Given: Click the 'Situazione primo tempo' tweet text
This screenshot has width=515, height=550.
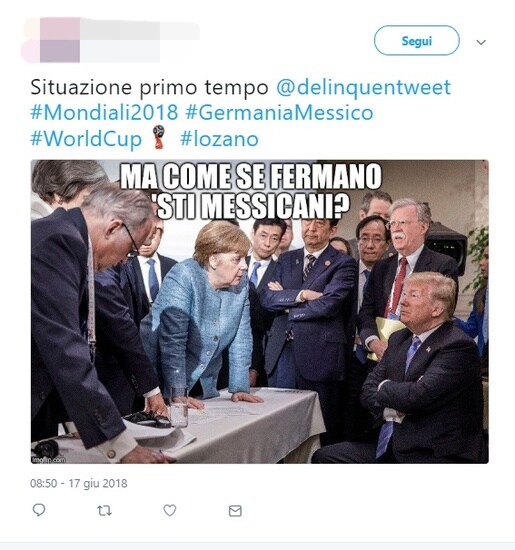Looking at the screenshot, I should click(149, 87).
